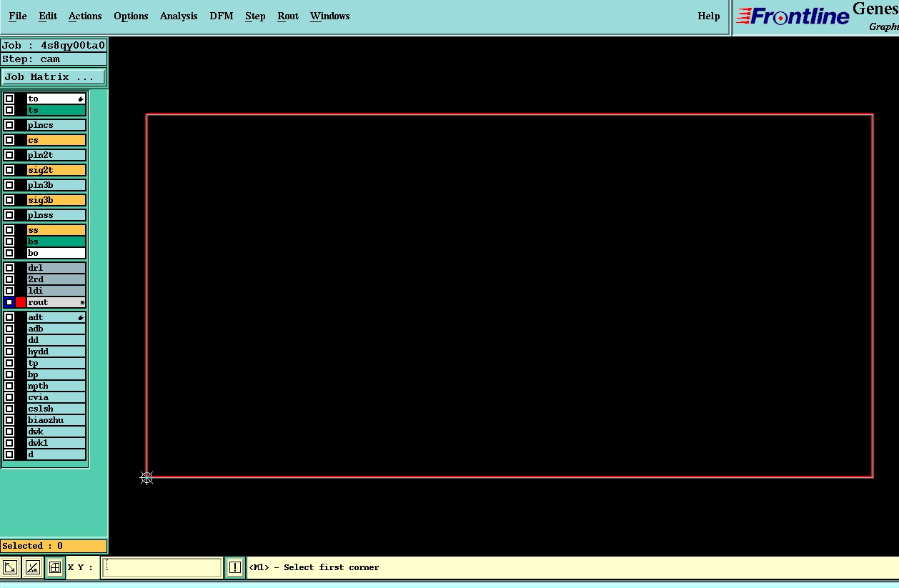The image size is (899, 588).
Task: Select the 'ldi' layer name
Action: pos(56,291)
